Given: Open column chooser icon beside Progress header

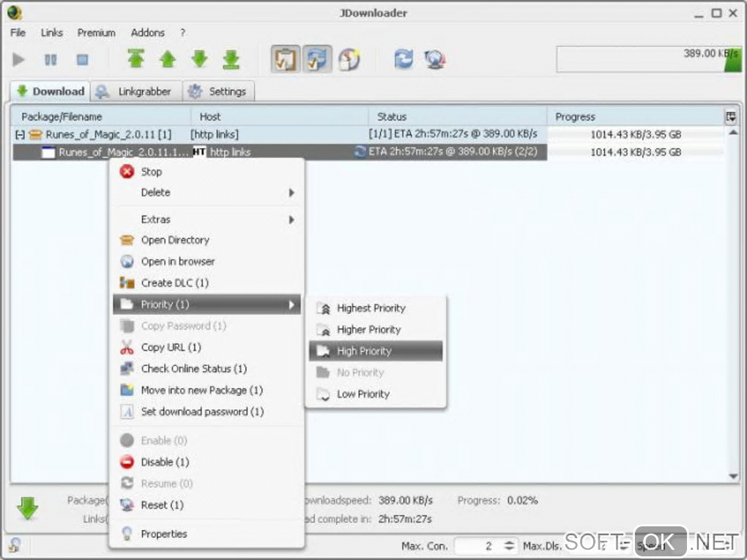Looking at the screenshot, I should tap(731, 116).
